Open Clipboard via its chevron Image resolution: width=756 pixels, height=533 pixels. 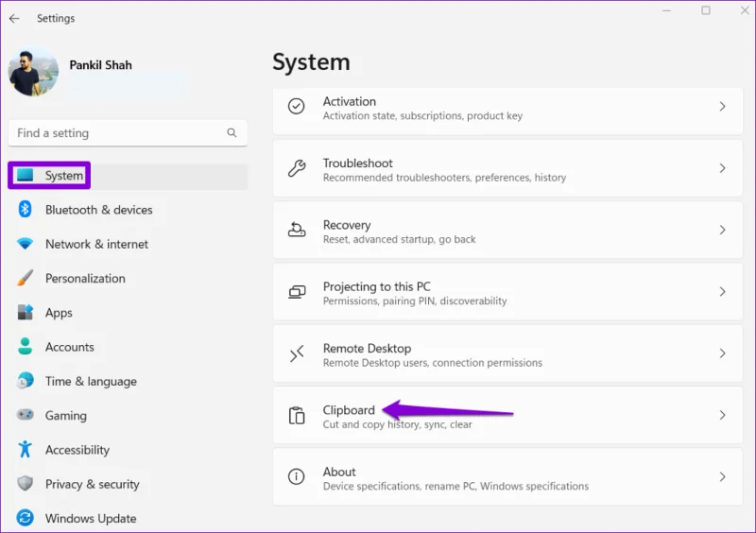click(x=722, y=415)
